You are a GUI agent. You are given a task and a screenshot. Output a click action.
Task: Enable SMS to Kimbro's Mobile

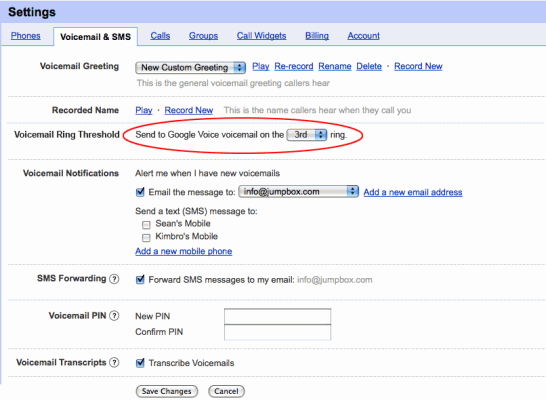[x=146, y=238]
